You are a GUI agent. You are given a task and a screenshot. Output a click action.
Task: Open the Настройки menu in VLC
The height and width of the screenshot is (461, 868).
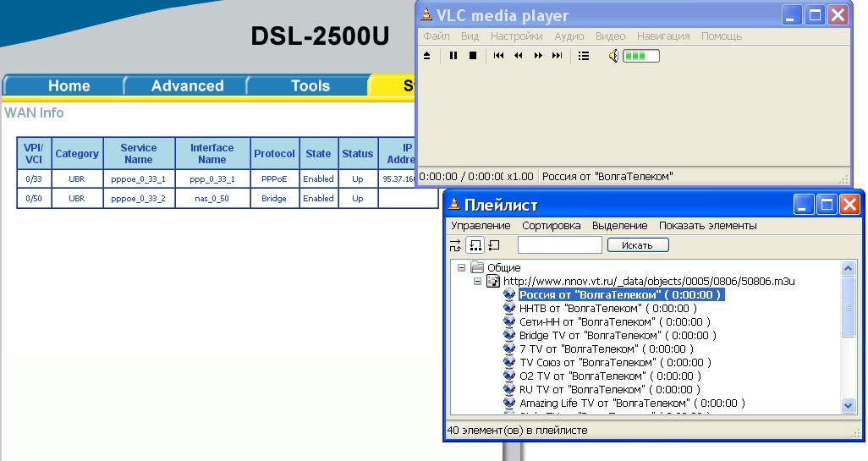(x=516, y=36)
